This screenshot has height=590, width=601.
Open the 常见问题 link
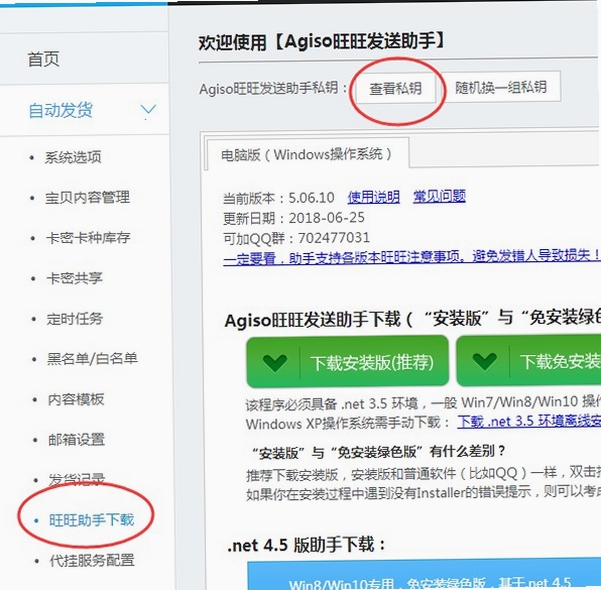point(439,196)
